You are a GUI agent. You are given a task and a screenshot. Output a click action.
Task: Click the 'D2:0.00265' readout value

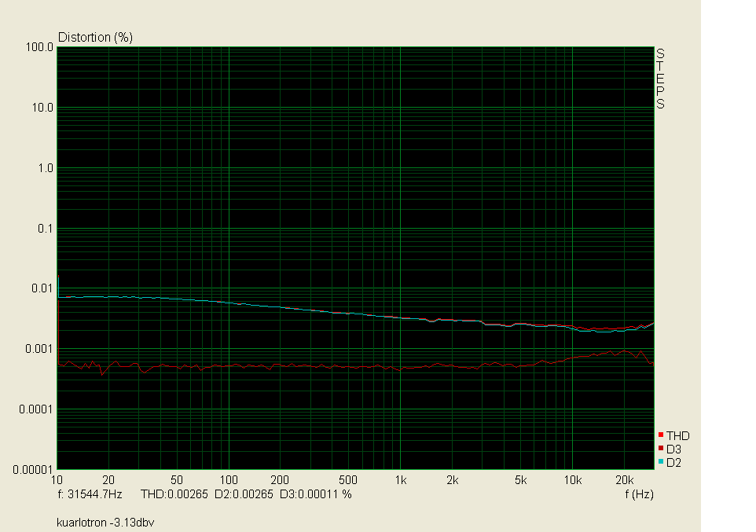tap(244, 494)
